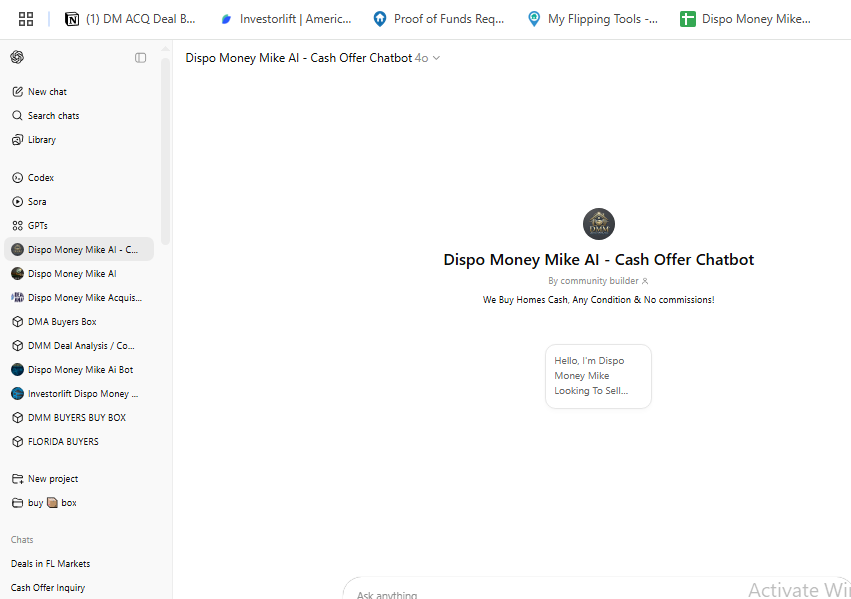Open the Deals in FL Markets chat
851x599 pixels.
79,563
